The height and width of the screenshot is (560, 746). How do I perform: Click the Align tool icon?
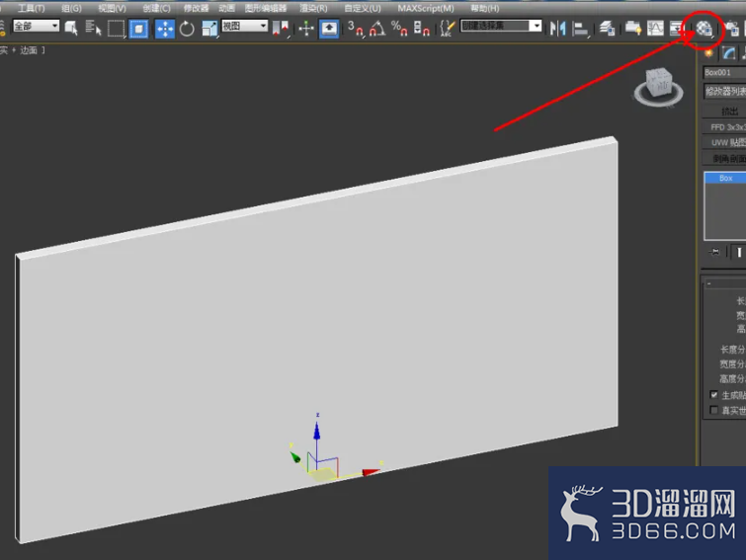[x=580, y=29]
